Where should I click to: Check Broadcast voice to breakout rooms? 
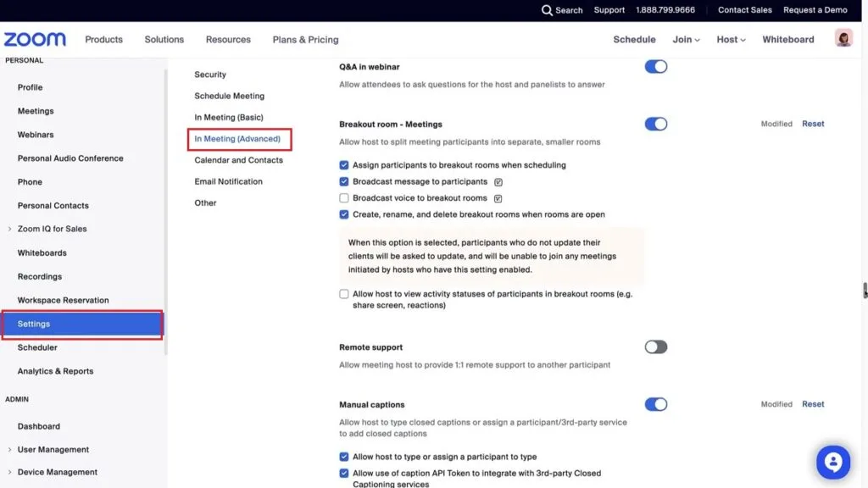pos(344,198)
